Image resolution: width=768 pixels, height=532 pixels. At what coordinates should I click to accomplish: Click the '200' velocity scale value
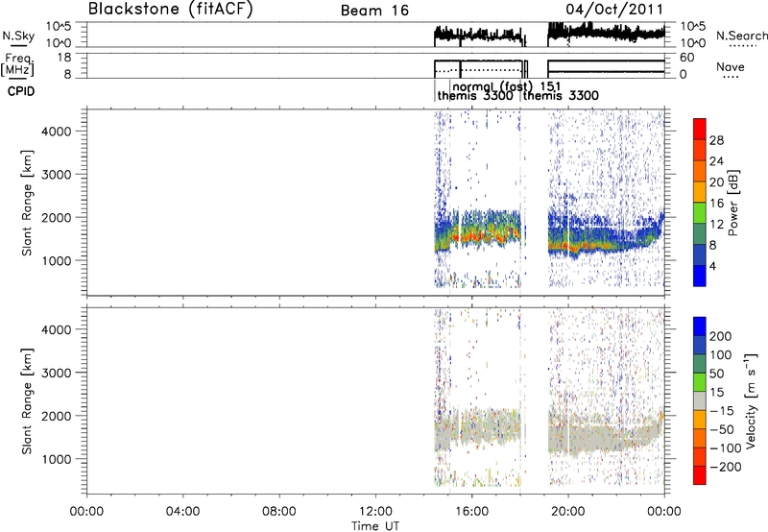coord(721,336)
